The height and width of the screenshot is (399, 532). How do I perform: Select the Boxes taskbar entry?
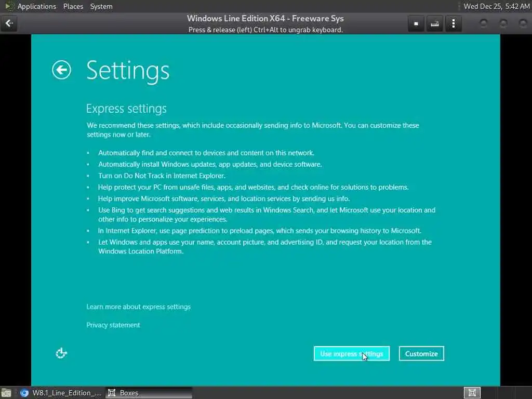tap(149, 393)
